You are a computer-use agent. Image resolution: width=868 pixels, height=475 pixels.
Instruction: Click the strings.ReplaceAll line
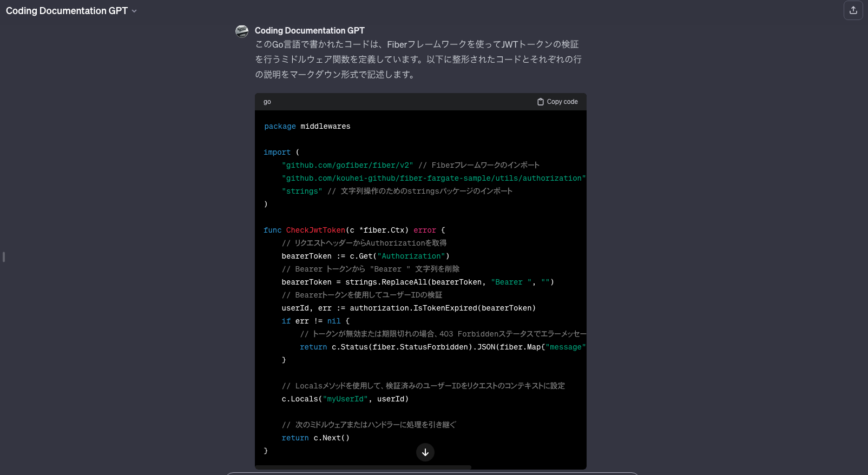(418, 282)
